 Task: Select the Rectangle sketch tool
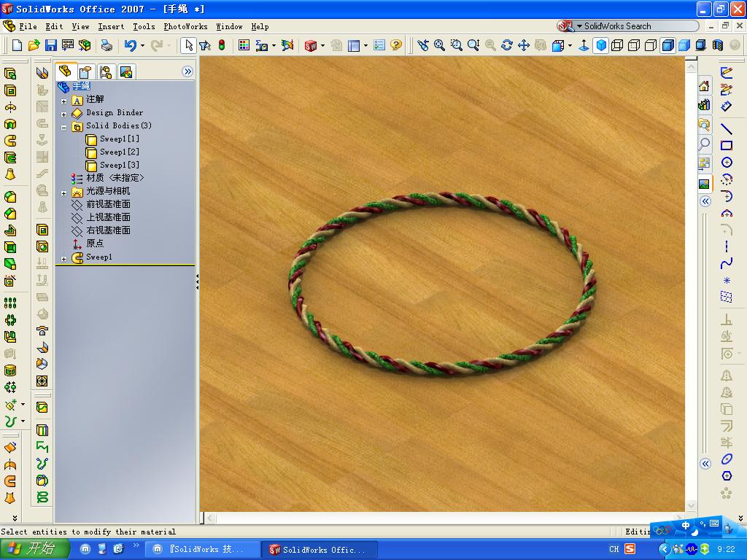click(x=726, y=146)
